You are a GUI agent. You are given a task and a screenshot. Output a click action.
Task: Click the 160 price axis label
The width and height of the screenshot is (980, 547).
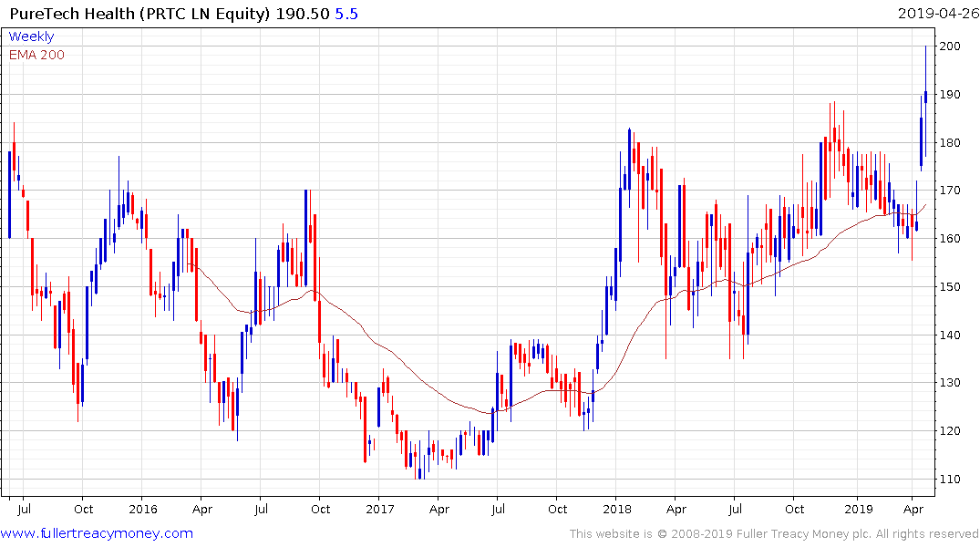coord(950,238)
